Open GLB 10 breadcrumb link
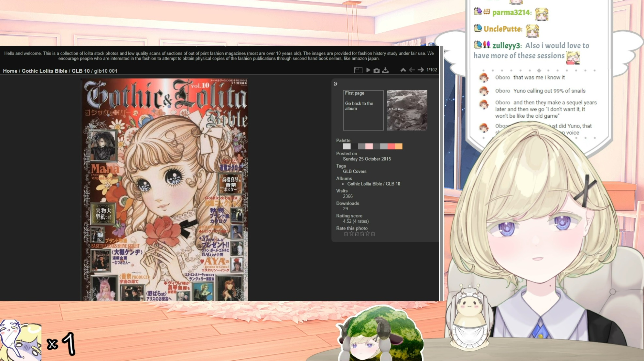The height and width of the screenshot is (361, 644). [81, 71]
